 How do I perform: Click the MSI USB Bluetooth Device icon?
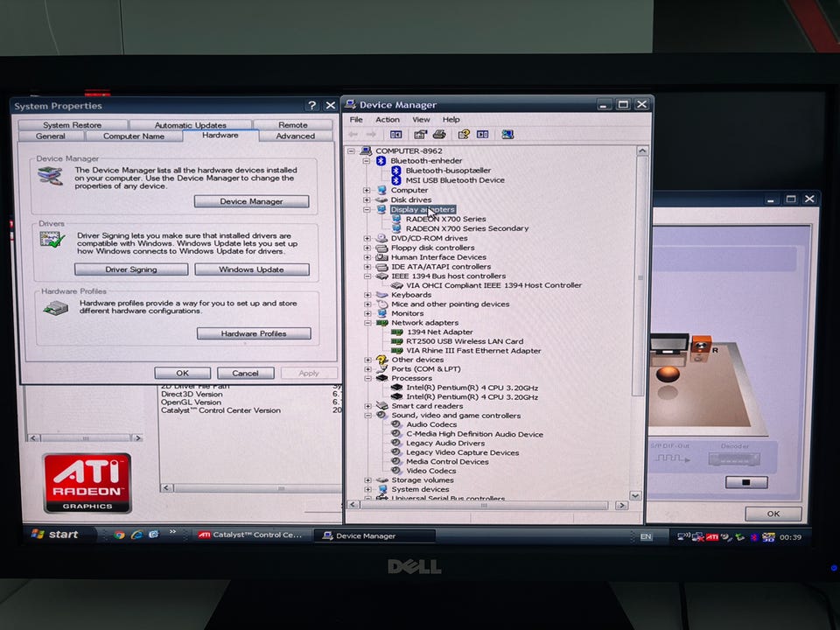coord(395,180)
